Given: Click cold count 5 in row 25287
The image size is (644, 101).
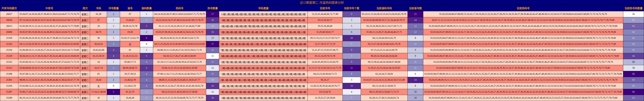Looking at the screenshot, I should click(114, 92).
